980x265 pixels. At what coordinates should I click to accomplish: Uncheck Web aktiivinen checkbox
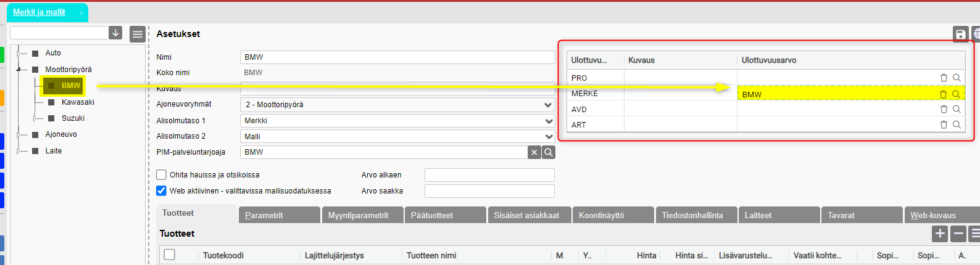click(162, 190)
